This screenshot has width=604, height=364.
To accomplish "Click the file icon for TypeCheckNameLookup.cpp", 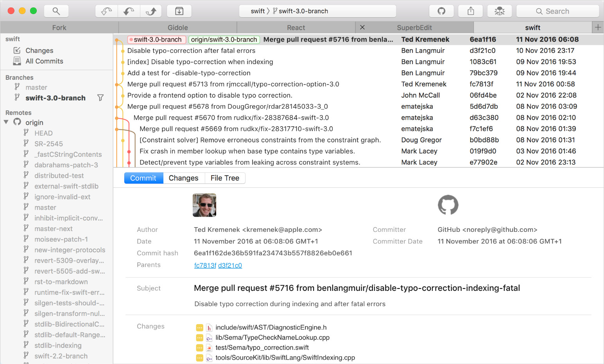I will coord(209,338).
